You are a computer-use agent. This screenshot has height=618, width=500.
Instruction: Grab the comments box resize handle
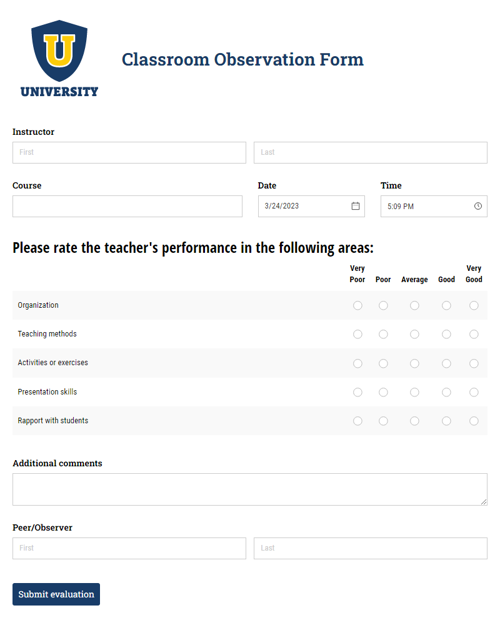484,502
